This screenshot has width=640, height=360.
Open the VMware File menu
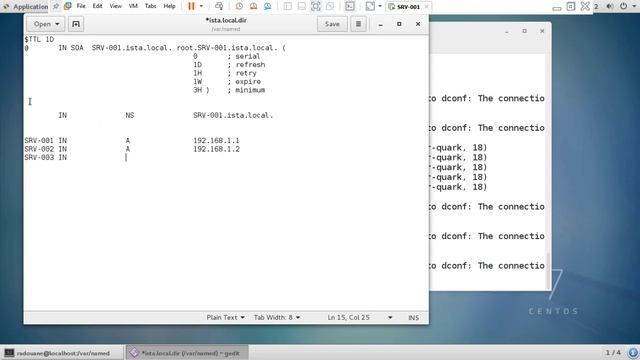pyautogui.click(x=81, y=6)
